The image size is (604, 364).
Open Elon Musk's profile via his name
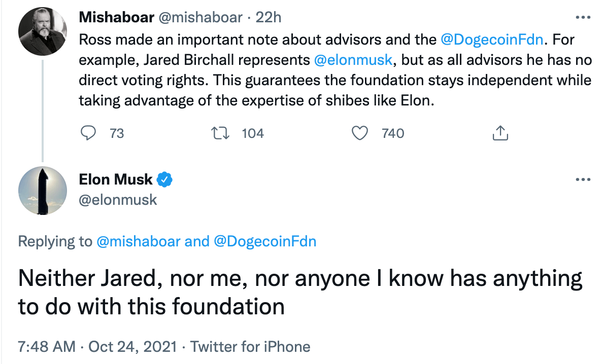coord(115,179)
